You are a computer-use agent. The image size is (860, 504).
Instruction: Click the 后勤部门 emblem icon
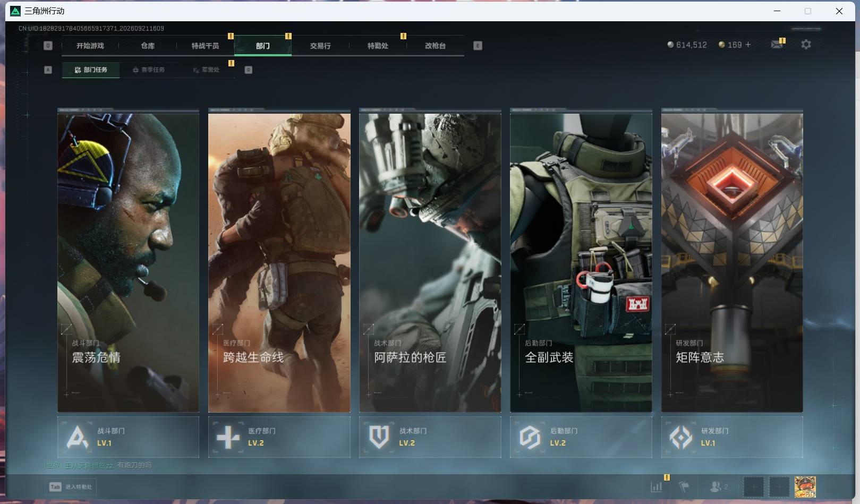[530, 437]
